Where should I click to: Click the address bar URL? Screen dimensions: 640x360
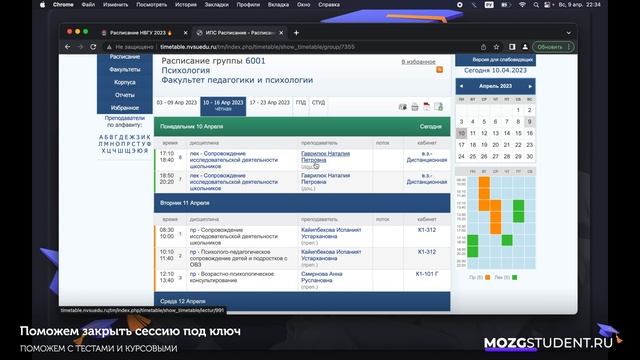[x=257, y=47]
